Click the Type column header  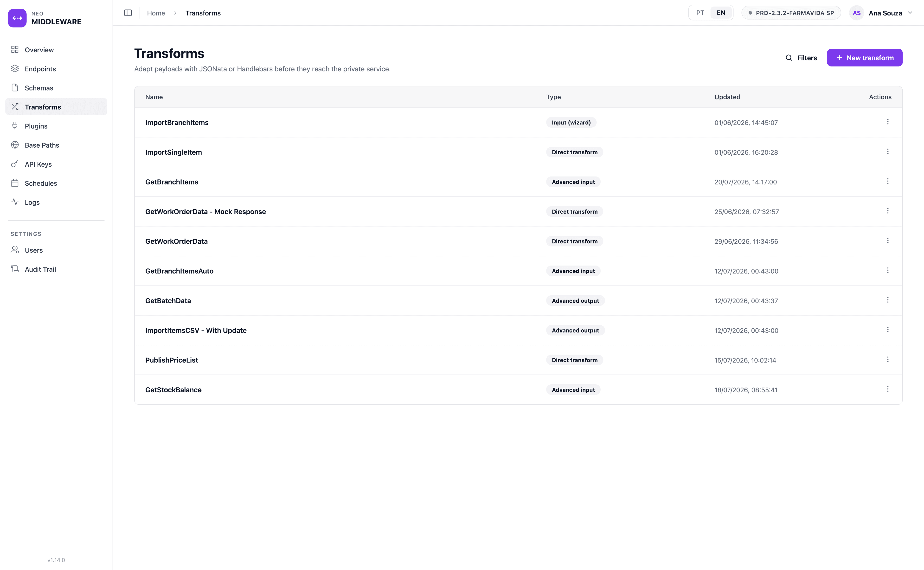click(553, 97)
